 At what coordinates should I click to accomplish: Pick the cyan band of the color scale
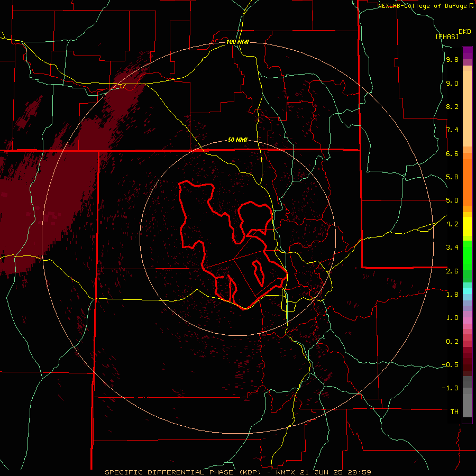pos(467,291)
